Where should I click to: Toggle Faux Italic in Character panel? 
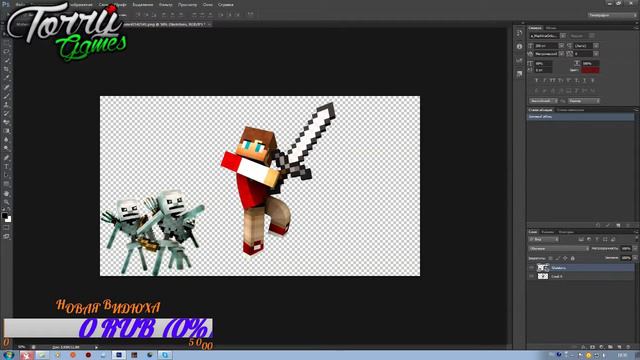click(x=544, y=80)
